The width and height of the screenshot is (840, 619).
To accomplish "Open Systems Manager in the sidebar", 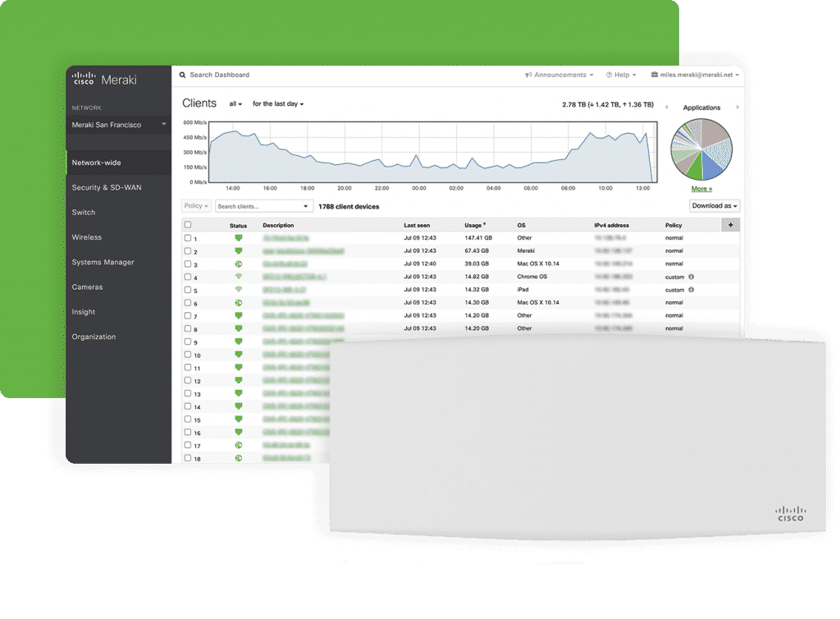I will point(103,263).
